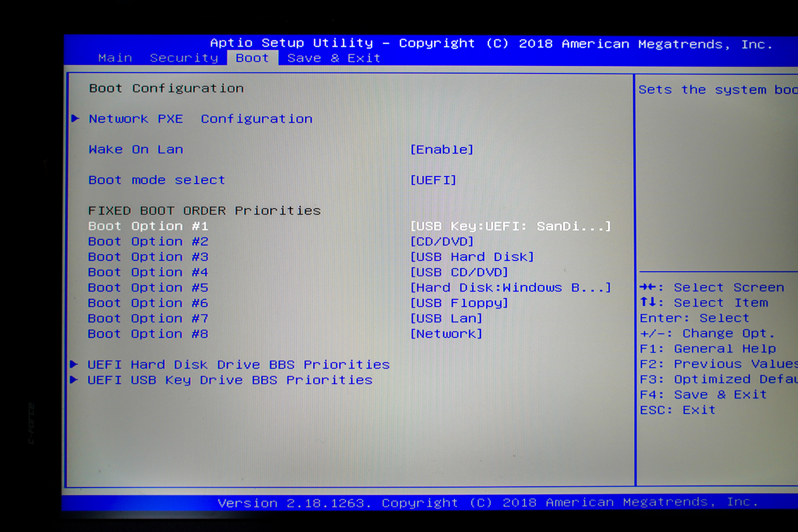Change [Network] boot option value
This screenshot has height=532, width=798.
pyautogui.click(x=446, y=334)
